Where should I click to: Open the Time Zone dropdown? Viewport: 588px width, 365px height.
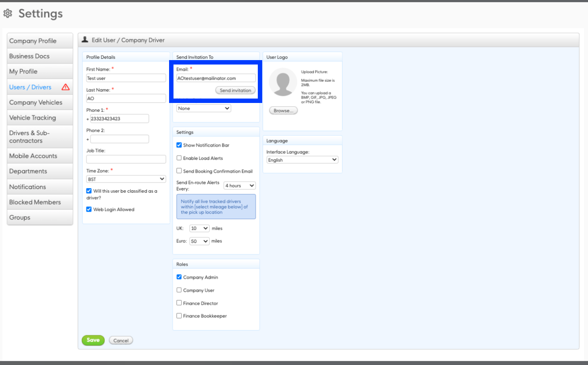(126, 179)
